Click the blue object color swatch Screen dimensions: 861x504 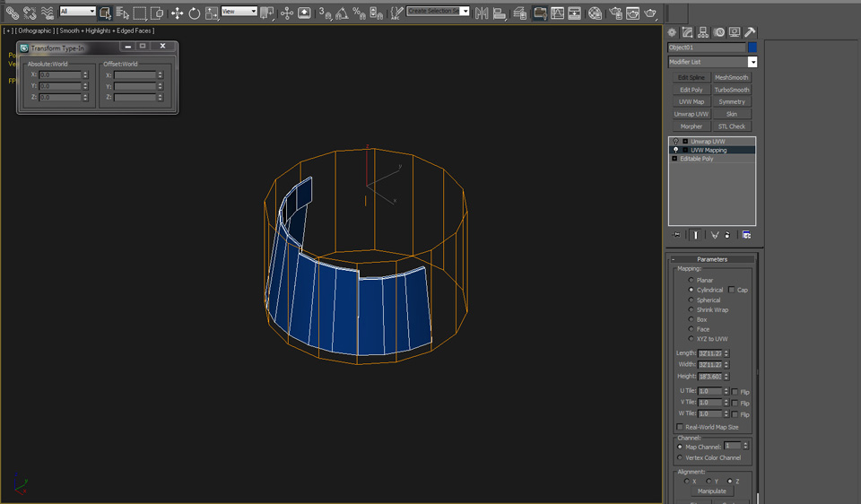pos(752,47)
